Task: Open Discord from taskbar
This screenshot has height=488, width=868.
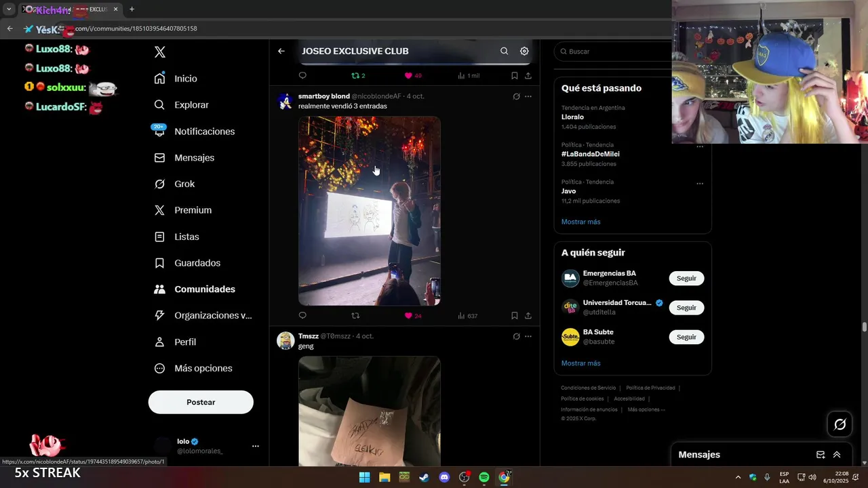Action: 444,477
